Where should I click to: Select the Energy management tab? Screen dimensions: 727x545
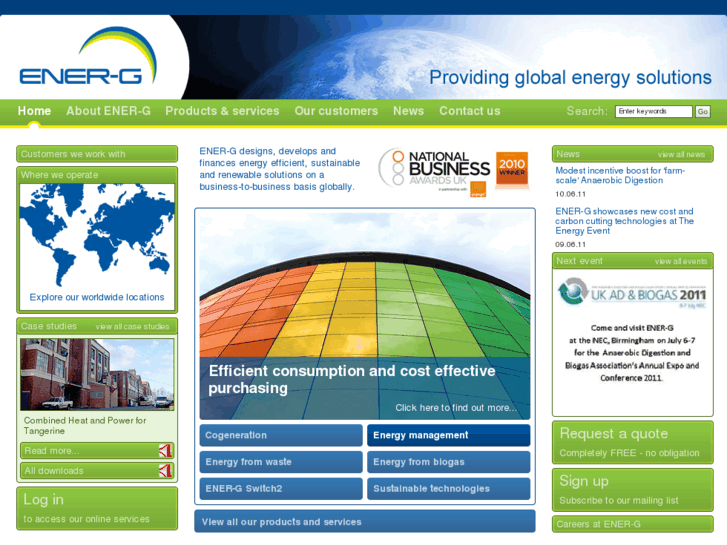coord(448,435)
